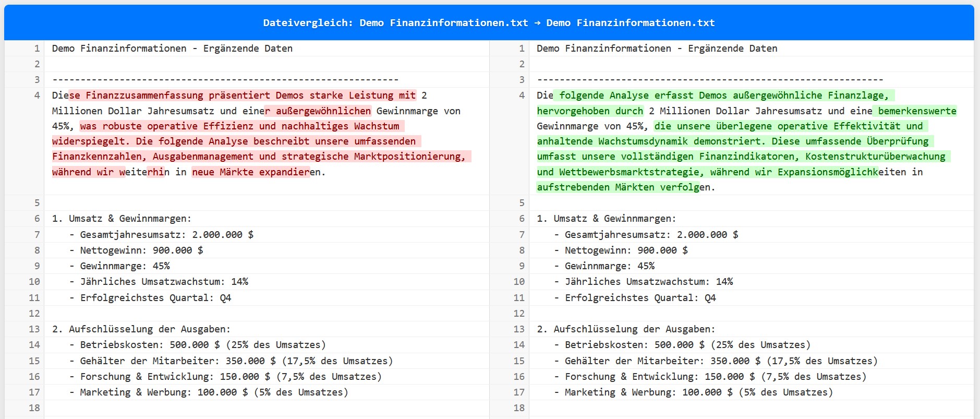
Task: Click "1. Umsatz & Gewinnmargen:" heading in left pane
Action: (x=122, y=219)
